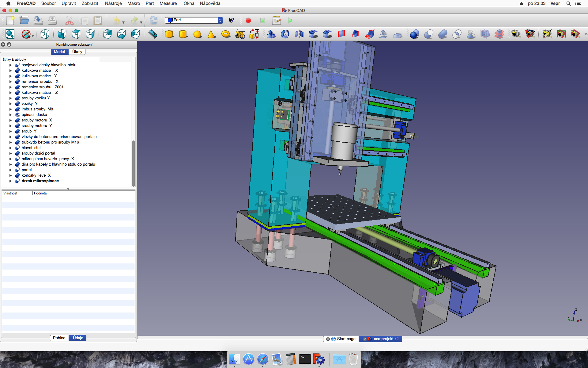Open Finder from the Dock
Viewport: 588px width, 368px height.
click(x=235, y=359)
